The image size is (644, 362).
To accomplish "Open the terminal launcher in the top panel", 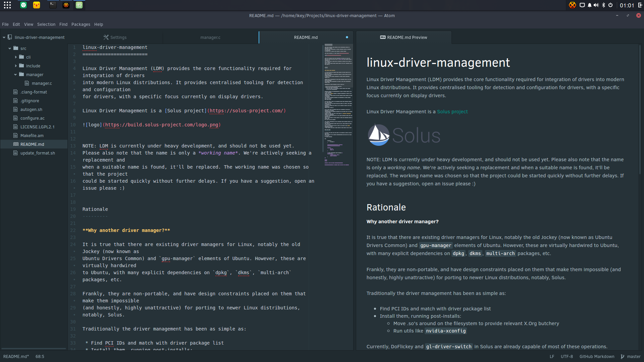I will tap(53, 5).
